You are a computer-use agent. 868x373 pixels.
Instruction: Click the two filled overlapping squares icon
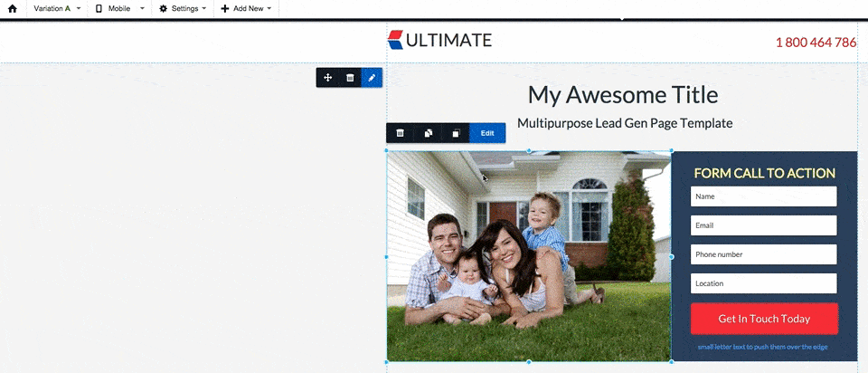click(428, 133)
